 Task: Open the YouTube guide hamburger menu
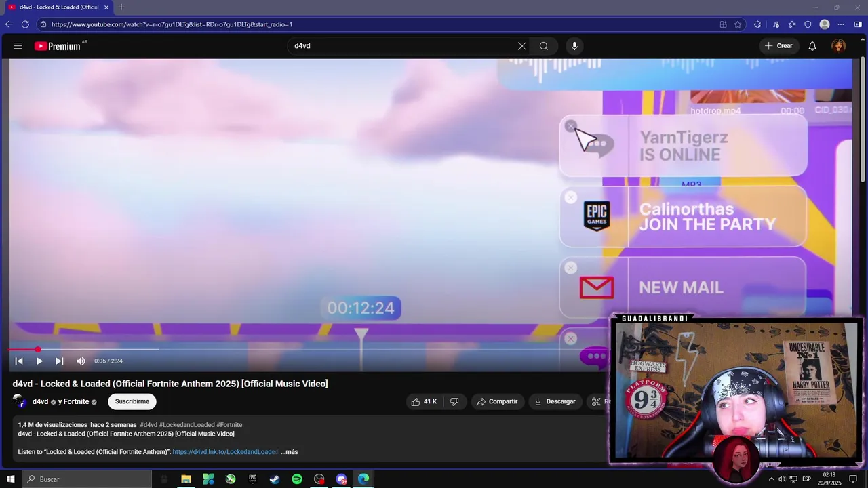click(x=18, y=46)
